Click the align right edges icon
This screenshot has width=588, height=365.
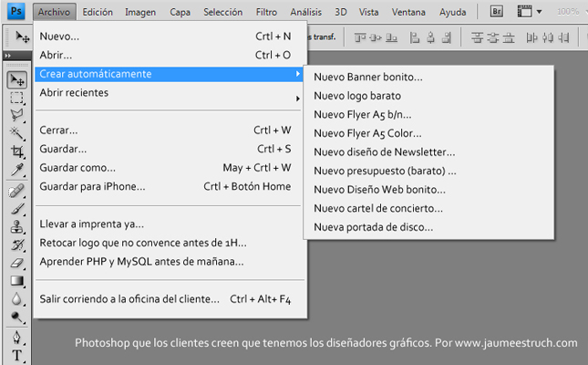(447, 37)
